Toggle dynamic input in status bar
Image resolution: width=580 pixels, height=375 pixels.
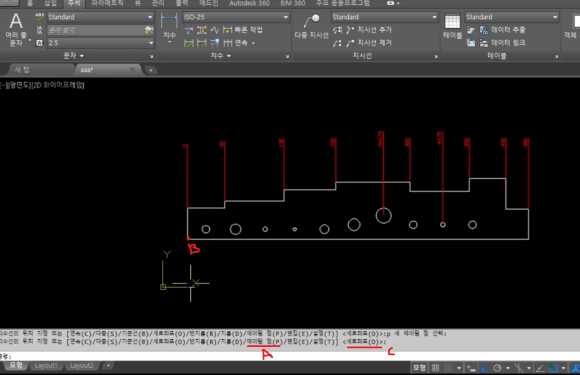(x=471, y=368)
